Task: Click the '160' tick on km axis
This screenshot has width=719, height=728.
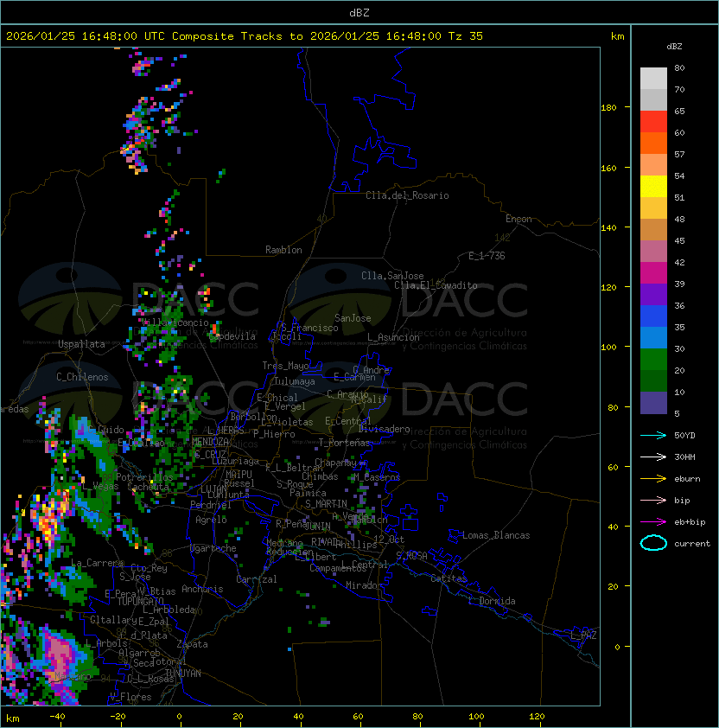Action: point(608,168)
